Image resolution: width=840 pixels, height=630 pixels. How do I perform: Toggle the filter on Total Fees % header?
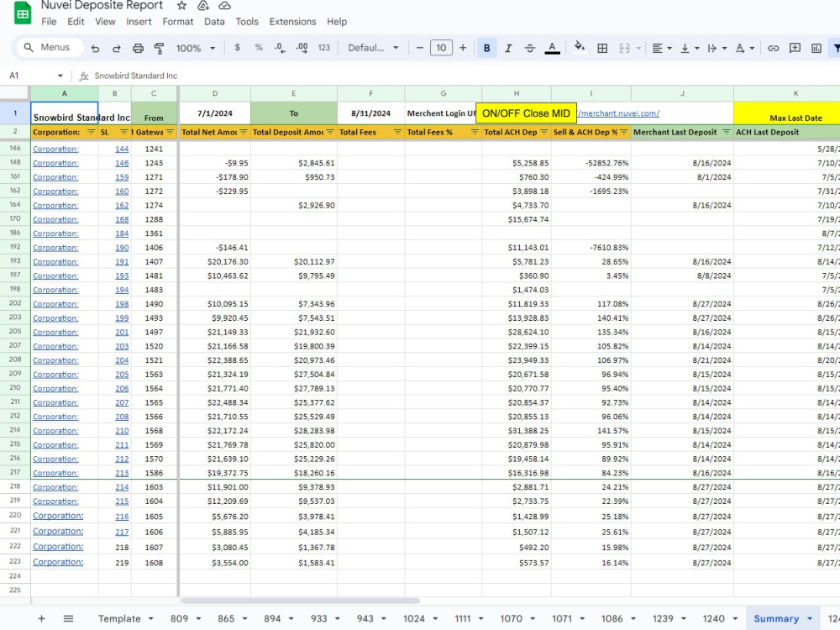click(x=475, y=132)
